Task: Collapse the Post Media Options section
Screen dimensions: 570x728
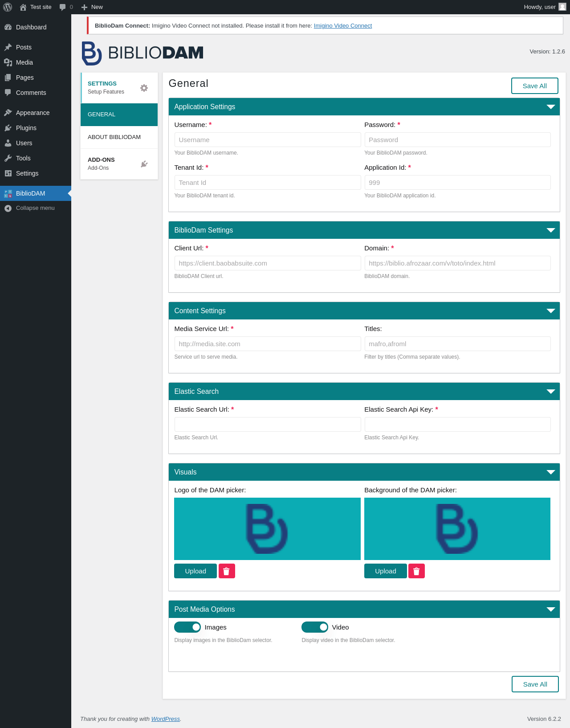Action: (551, 609)
